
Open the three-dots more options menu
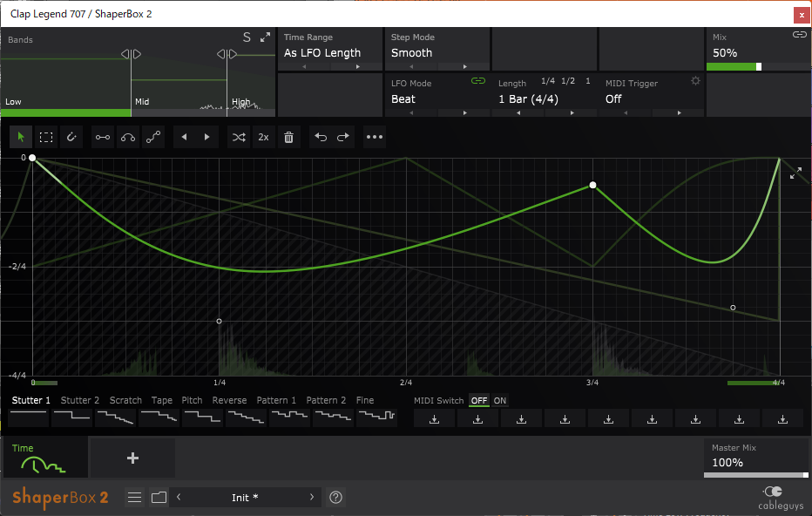click(x=375, y=137)
